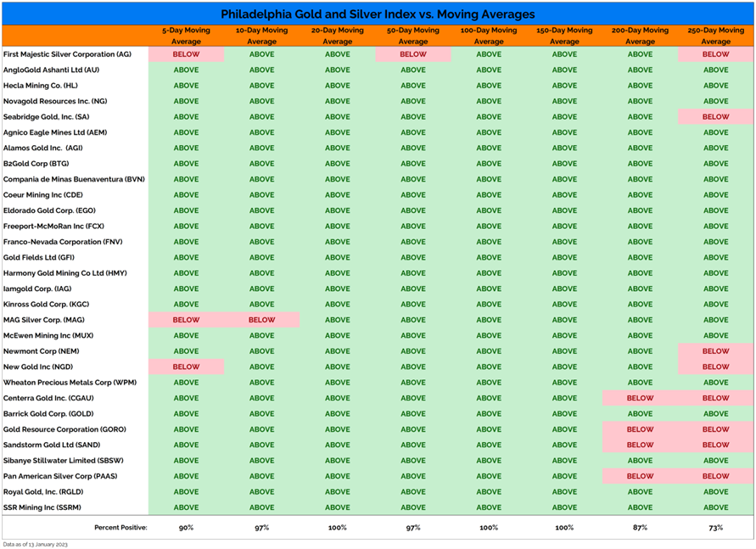Select Seabridge Gold's BELOW cell under 250-Day average

coord(715,117)
